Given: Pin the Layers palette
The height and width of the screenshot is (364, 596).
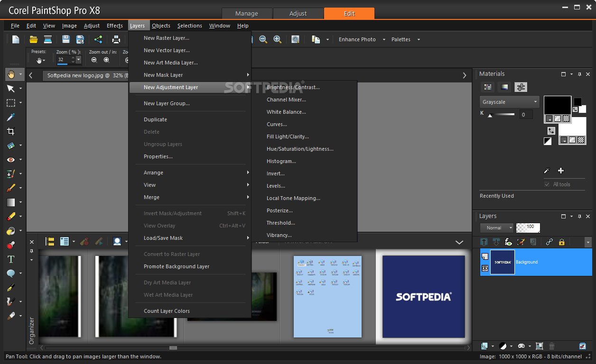Looking at the screenshot, I should click(579, 217).
